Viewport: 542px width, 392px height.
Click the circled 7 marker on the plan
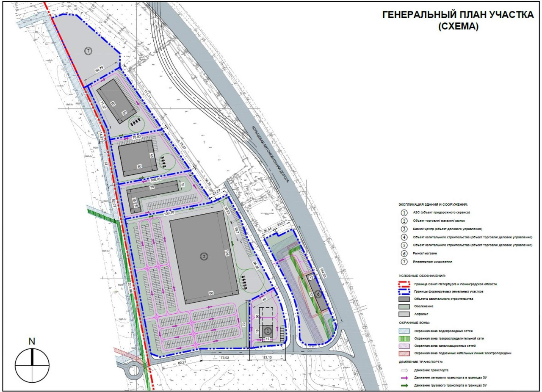88,50
